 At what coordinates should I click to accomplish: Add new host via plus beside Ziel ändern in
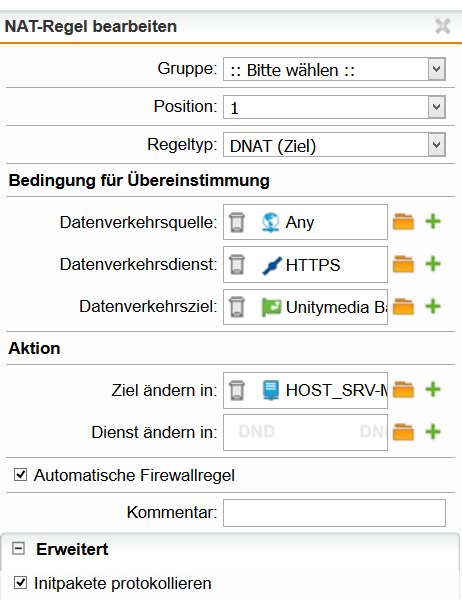[x=433, y=390]
